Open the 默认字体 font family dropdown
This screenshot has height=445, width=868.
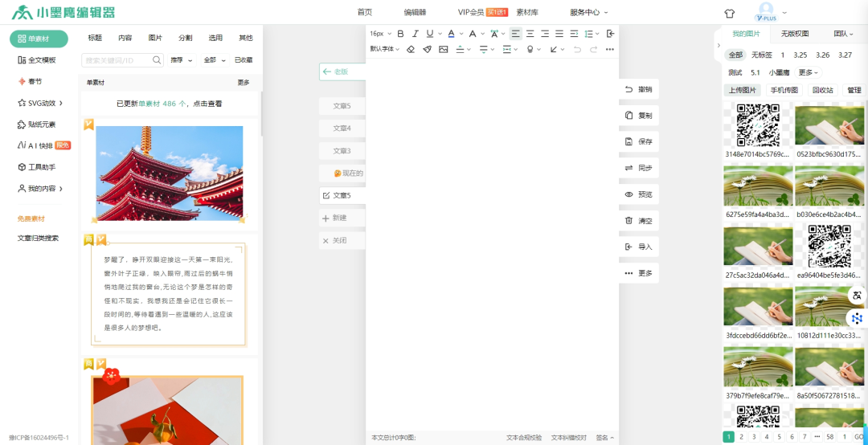(x=385, y=49)
